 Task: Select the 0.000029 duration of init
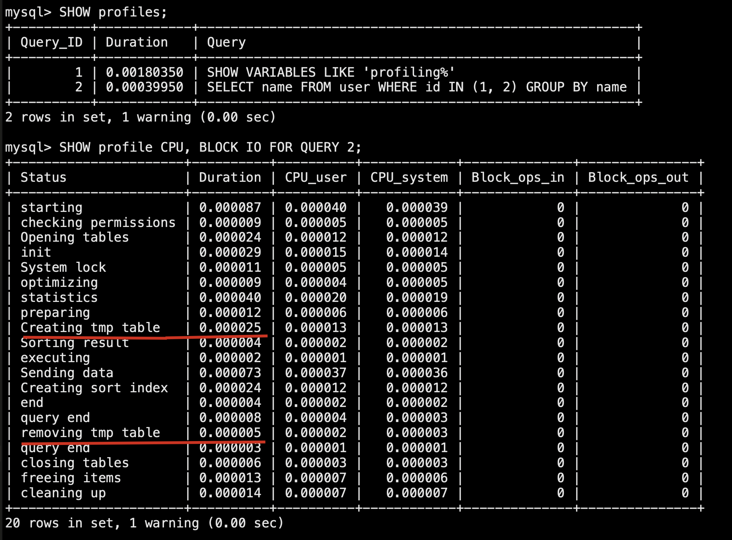[x=230, y=252]
